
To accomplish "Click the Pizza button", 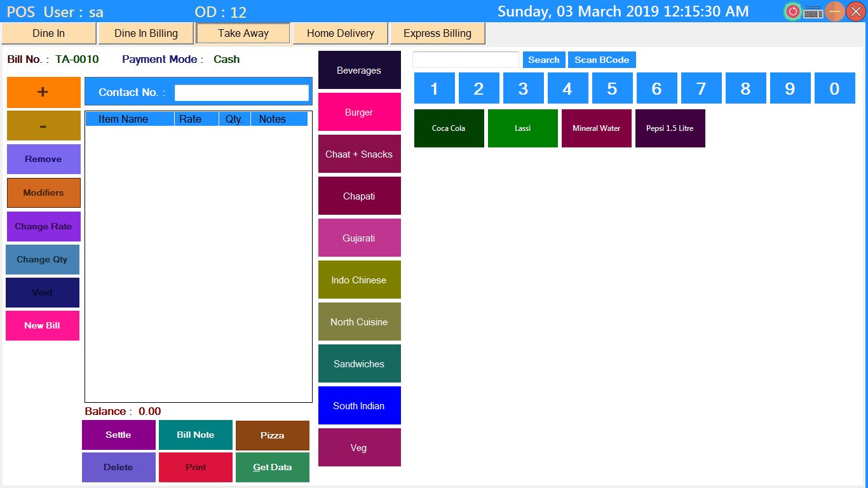I will pos(273,435).
